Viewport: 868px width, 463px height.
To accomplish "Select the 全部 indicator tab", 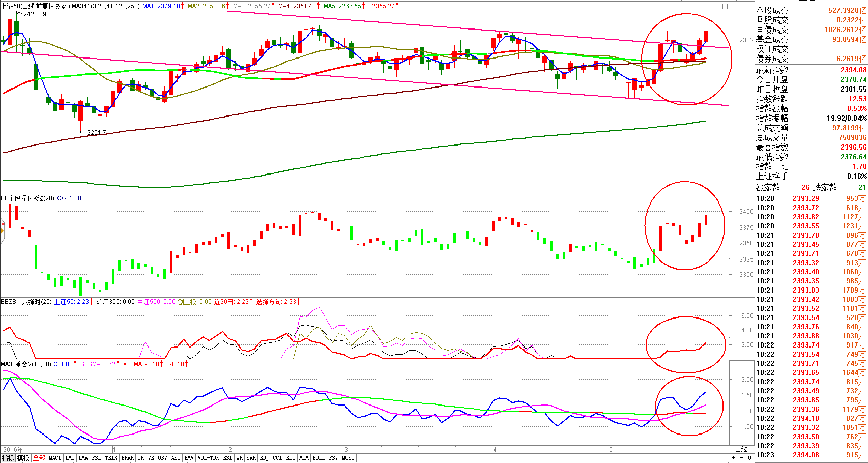I will 39,458.
